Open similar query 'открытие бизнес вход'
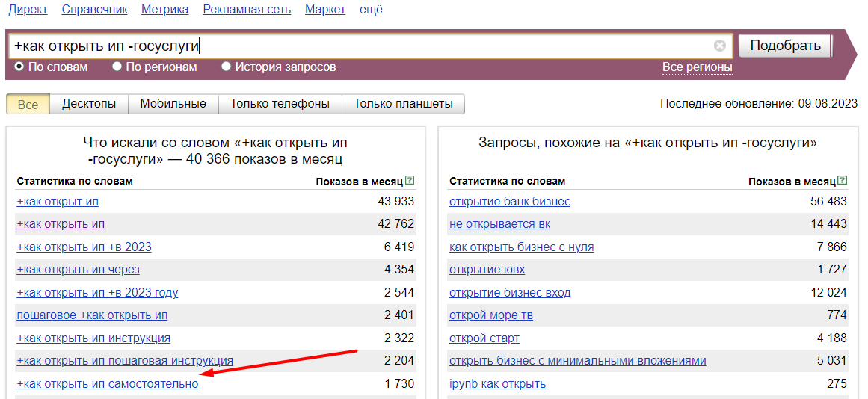Screen dimensions: 868x399 tap(510, 292)
